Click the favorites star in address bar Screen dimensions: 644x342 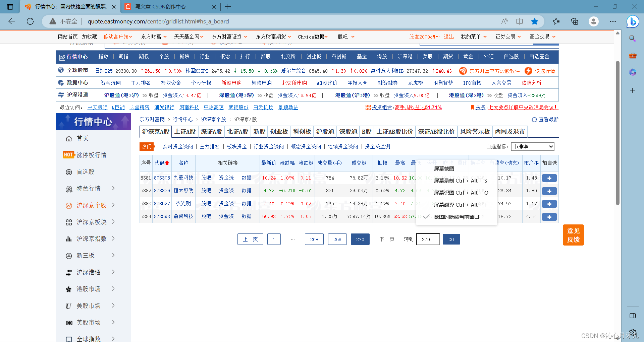pyautogui.click(x=535, y=21)
